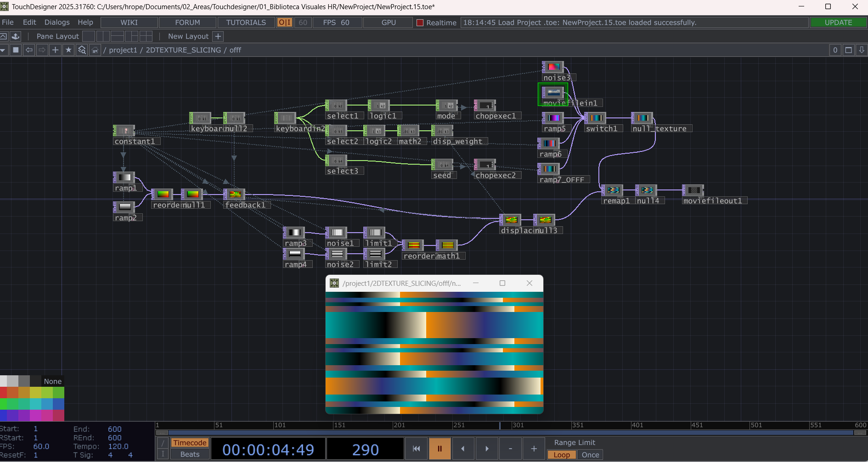Select the ramp7_OFFF node
The height and width of the screenshot is (462, 868).
[x=549, y=169]
